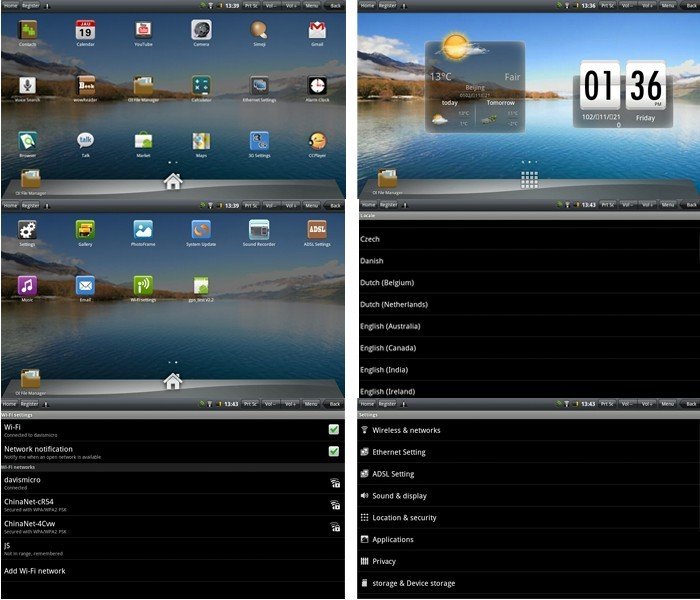Select the ChinaNet-cR54 network
This screenshot has height=600, width=700.
pos(29,503)
